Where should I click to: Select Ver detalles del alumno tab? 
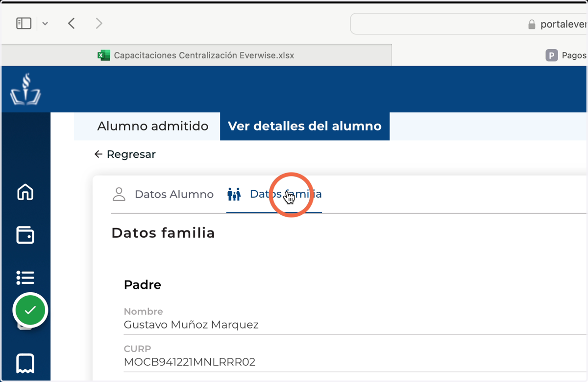click(305, 126)
